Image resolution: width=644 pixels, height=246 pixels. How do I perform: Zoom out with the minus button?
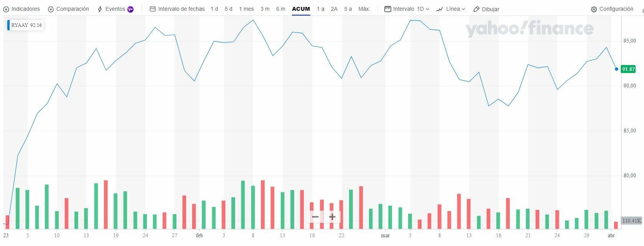coord(315,217)
